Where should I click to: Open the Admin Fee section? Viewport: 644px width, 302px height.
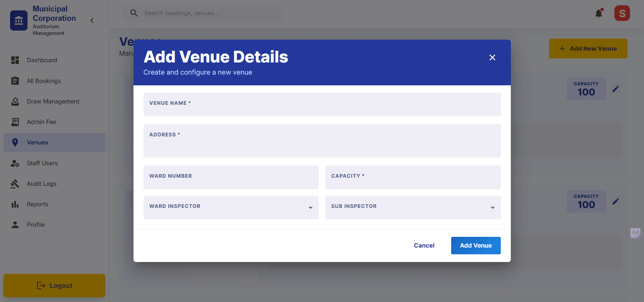coord(54,122)
